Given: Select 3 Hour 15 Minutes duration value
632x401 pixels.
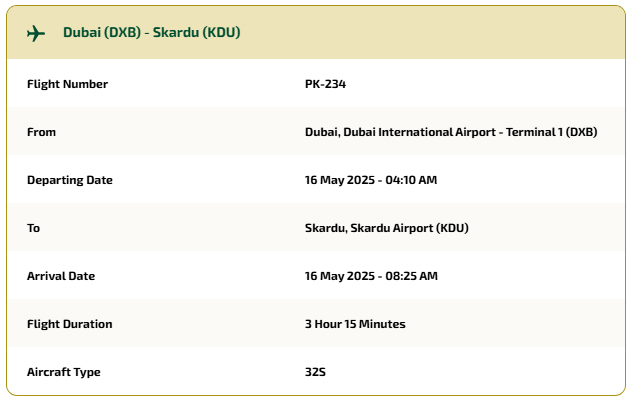Looking at the screenshot, I should coord(355,324).
